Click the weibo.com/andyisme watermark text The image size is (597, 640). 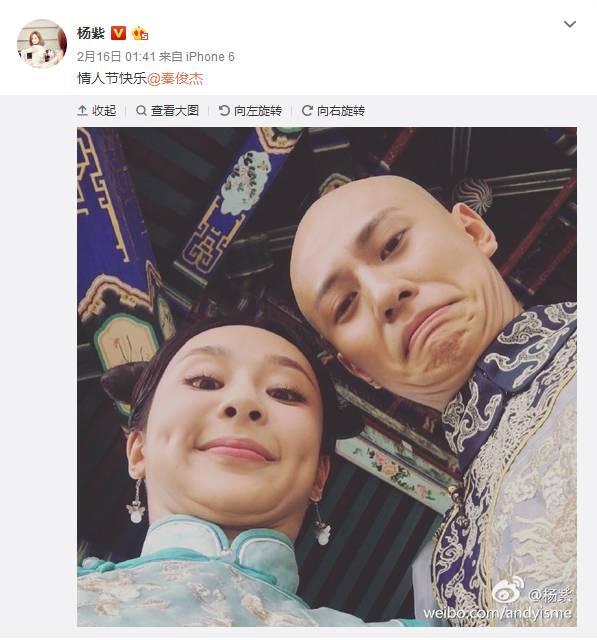[497, 613]
